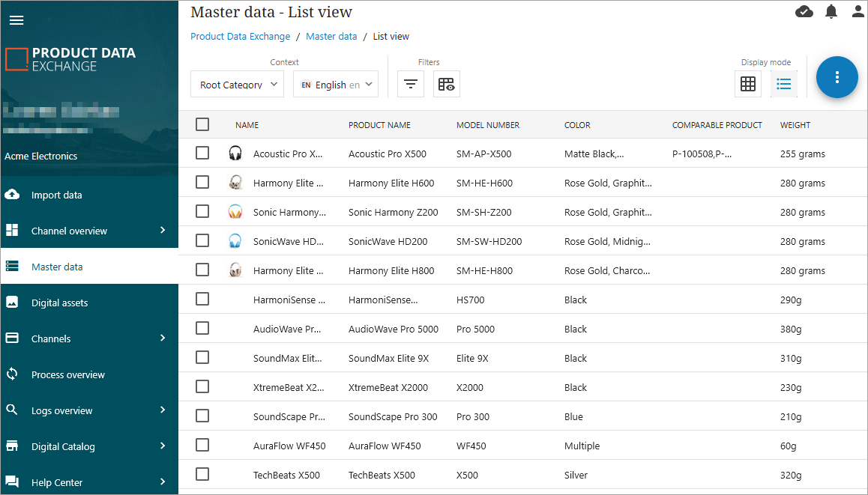Toggle the select-all header checkbox

point(202,124)
